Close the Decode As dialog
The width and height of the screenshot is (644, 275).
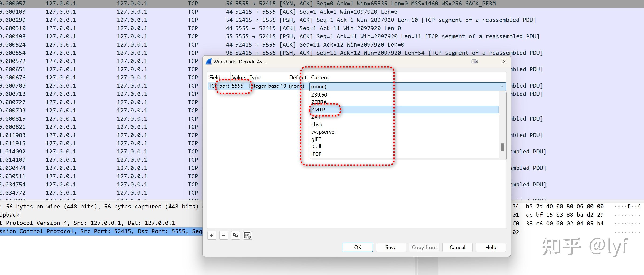coord(504,62)
